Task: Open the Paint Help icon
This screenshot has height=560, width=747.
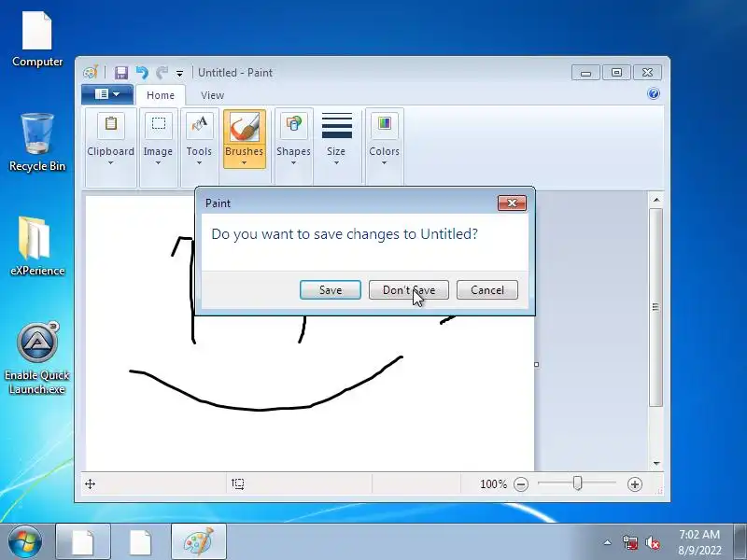Action: pyautogui.click(x=654, y=93)
